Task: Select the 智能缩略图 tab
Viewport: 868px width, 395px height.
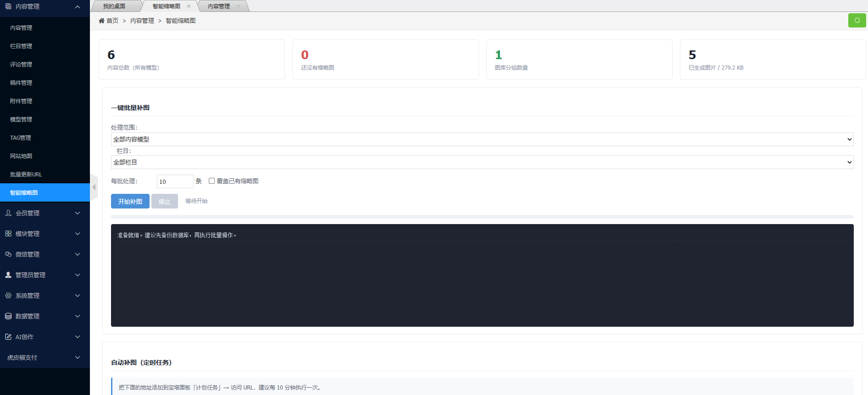Action: click(166, 6)
